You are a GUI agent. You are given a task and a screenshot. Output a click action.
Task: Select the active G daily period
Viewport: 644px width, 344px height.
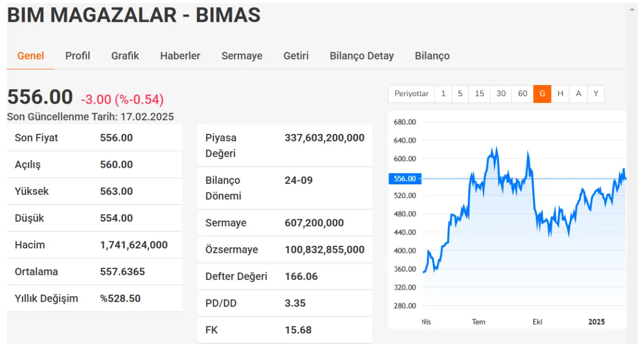[542, 94]
